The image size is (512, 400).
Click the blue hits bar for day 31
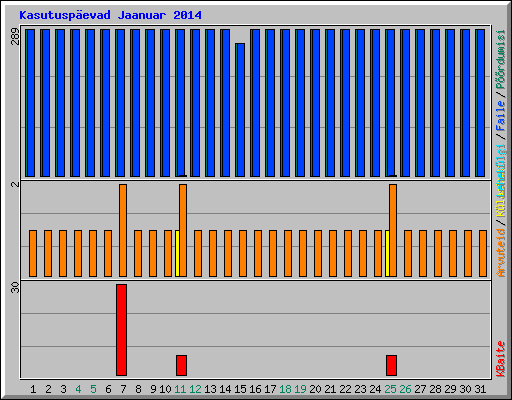click(x=480, y=103)
